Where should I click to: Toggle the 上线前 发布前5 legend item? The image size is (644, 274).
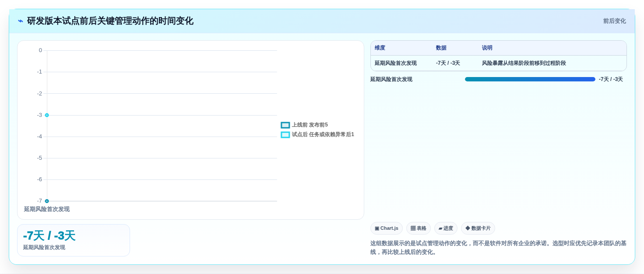click(x=304, y=125)
